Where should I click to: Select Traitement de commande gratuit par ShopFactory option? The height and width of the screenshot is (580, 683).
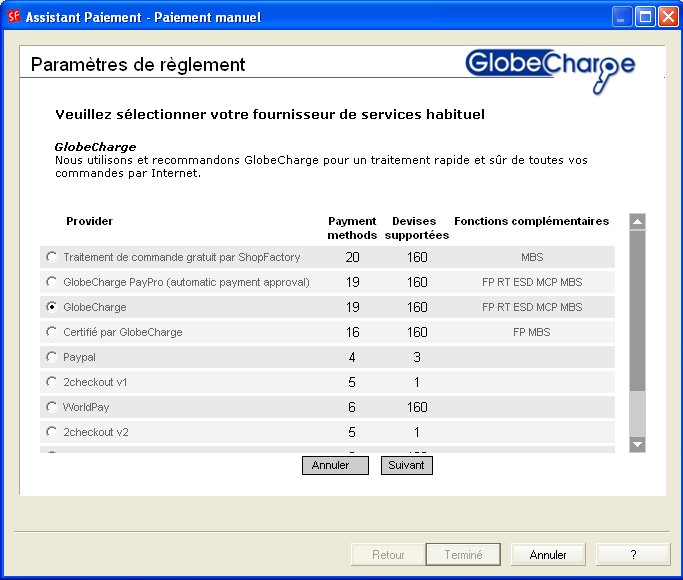click(x=52, y=257)
